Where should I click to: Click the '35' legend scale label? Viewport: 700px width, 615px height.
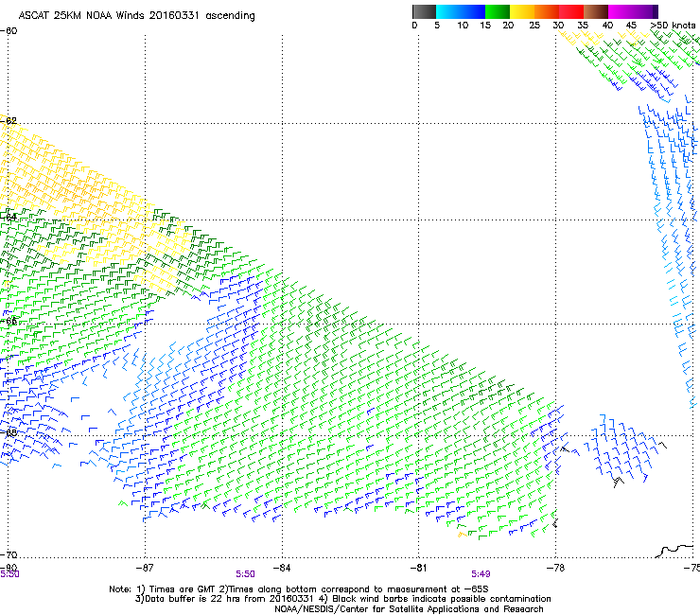583,26
